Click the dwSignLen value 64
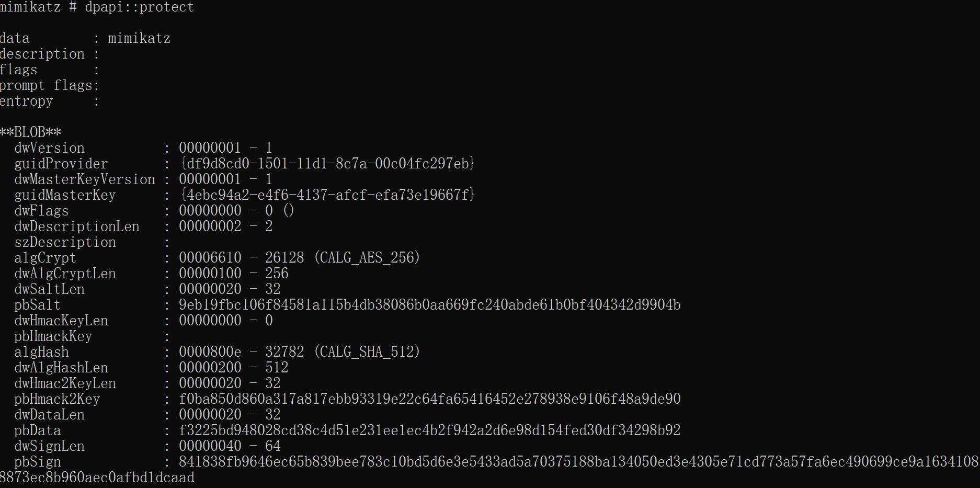Viewport: 980px width, 488px height. [x=273, y=446]
